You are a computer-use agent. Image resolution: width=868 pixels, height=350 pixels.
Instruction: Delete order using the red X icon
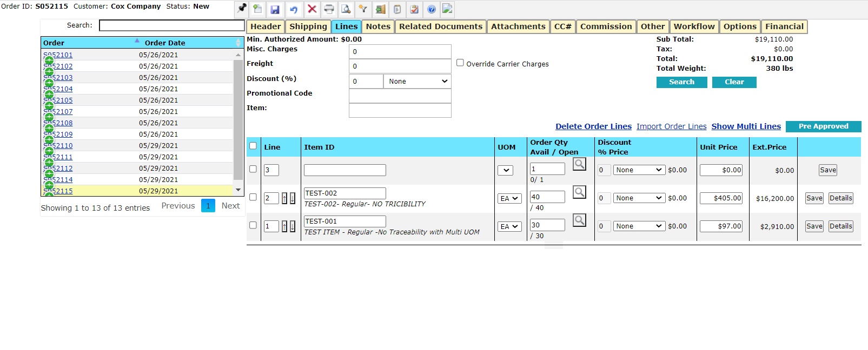pyautogui.click(x=312, y=9)
